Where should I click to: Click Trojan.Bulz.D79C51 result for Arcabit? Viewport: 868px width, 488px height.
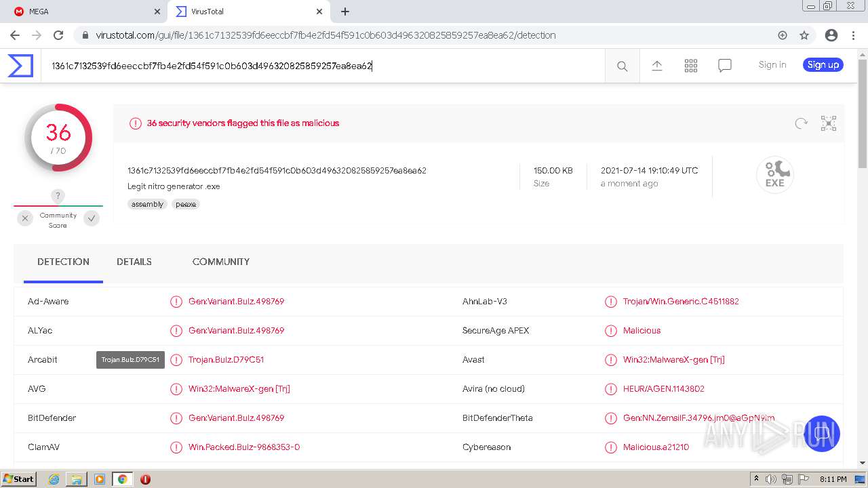click(x=226, y=360)
